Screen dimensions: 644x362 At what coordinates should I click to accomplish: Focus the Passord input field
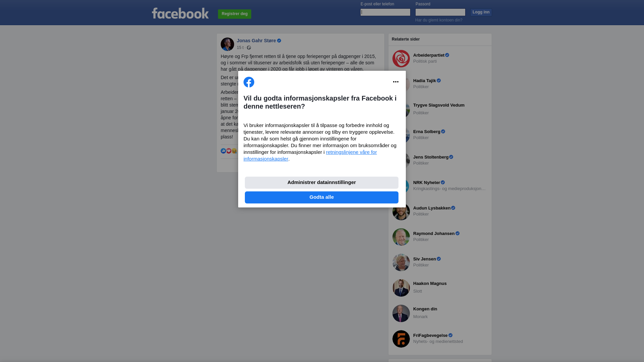[440, 12]
